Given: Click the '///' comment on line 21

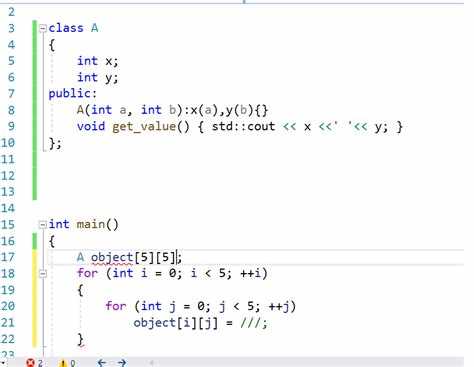Looking at the screenshot, I should [249, 323].
